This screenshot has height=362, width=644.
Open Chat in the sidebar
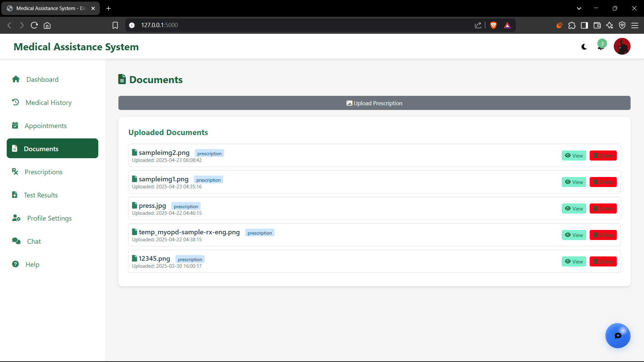point(52,241)
